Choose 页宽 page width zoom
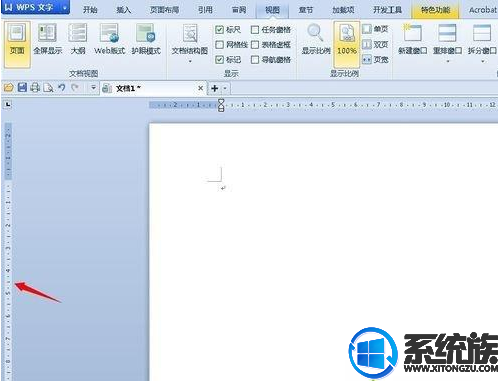 [x=375, y=59]
